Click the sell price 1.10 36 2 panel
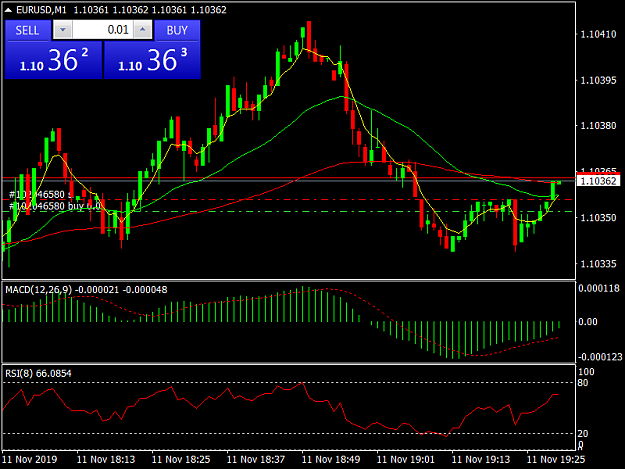 pos(53,60)
